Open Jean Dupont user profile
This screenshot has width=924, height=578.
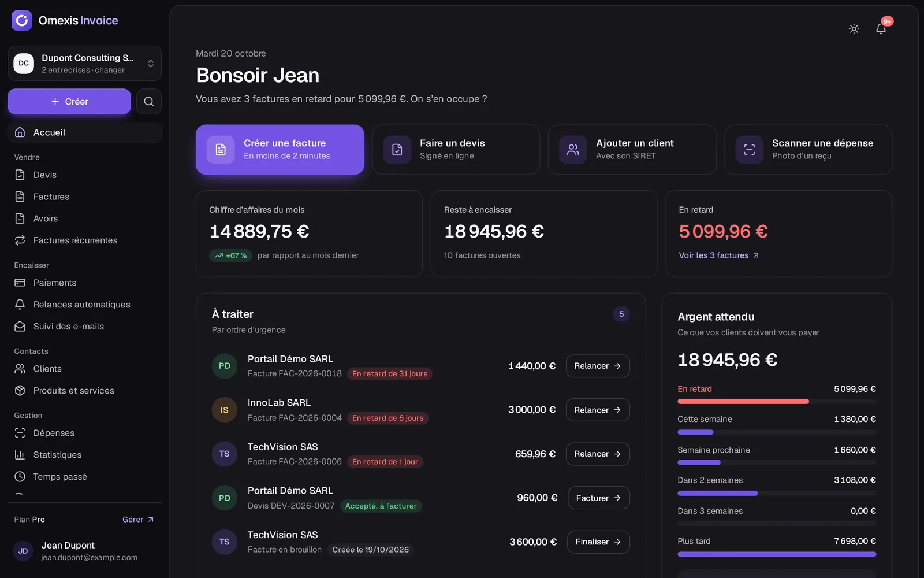84,551
